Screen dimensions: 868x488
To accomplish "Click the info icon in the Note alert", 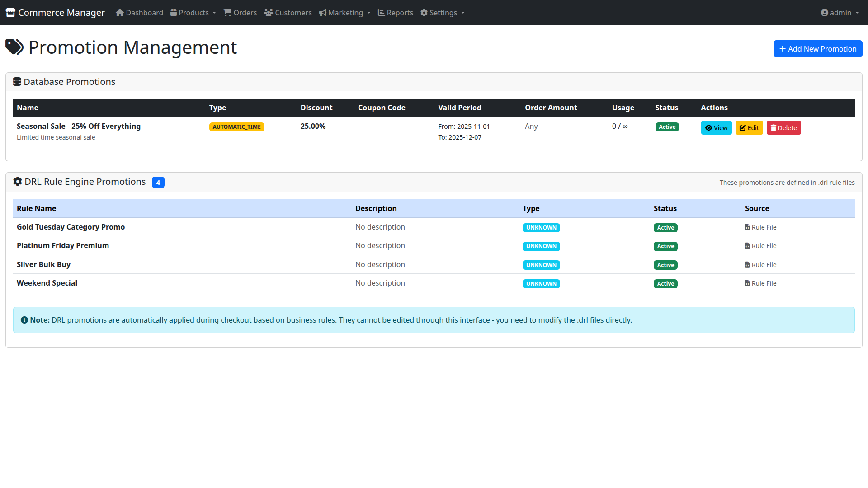I will pyautogui.click(x=24, y=320).
